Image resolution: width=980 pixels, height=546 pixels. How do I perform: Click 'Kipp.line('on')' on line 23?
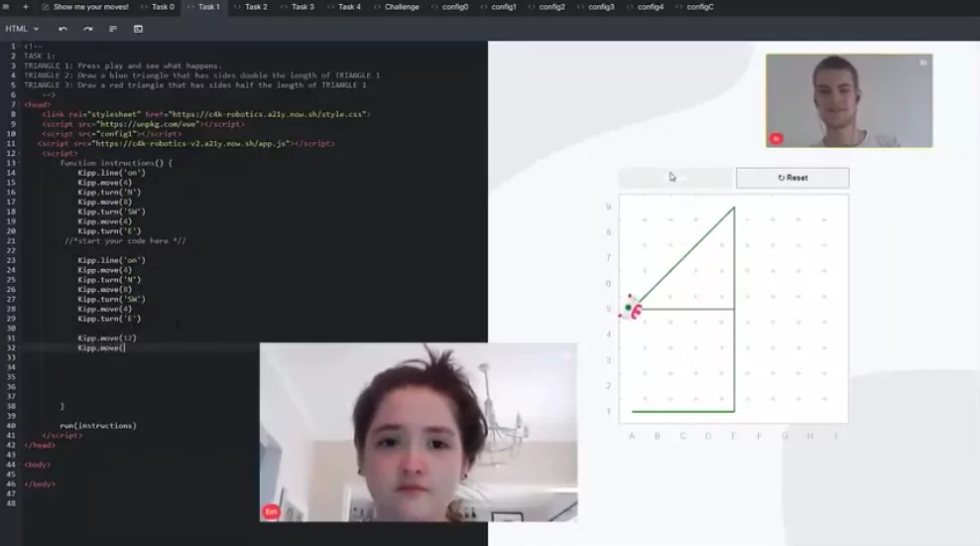[111, 260]
